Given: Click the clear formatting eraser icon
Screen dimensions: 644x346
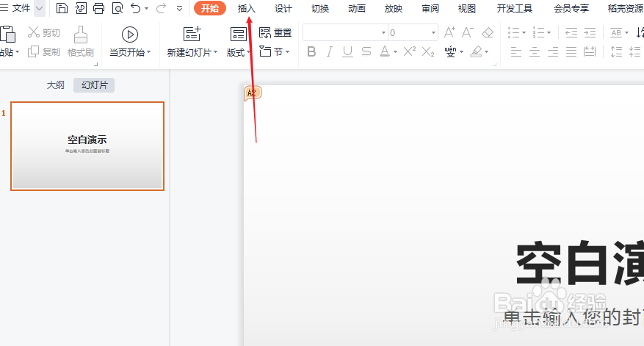Looking at the screenshot, I should 488,32.
